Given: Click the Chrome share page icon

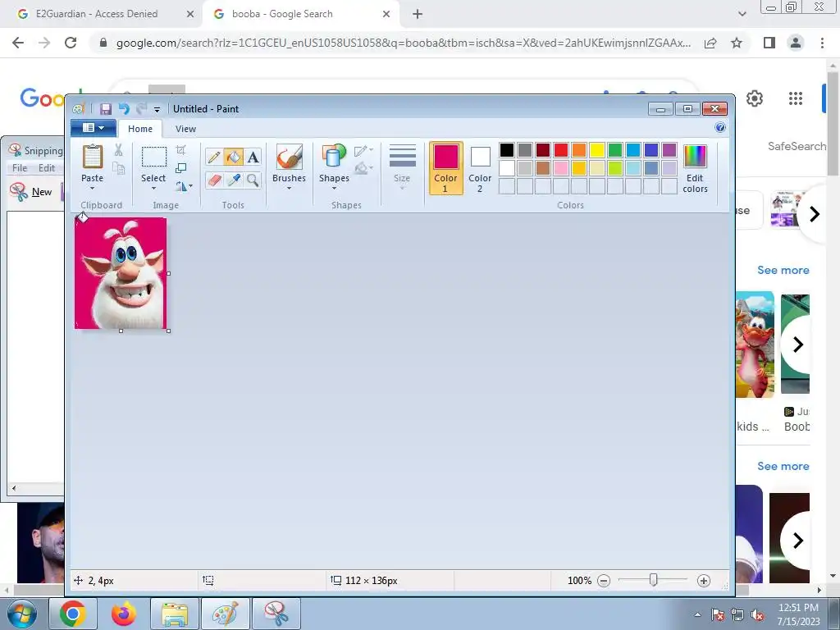Looking at the screenshot, I should pos(710,43).
